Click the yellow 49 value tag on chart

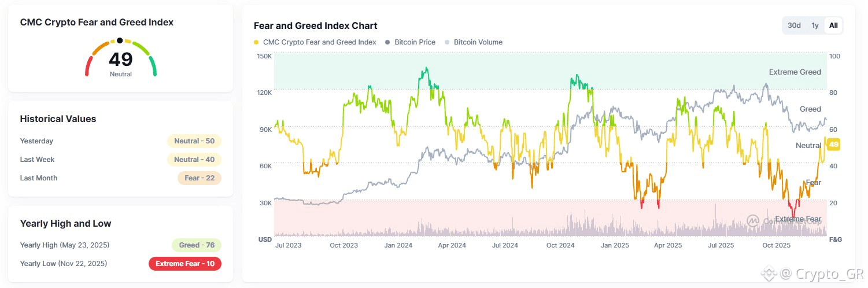[834, 145]
